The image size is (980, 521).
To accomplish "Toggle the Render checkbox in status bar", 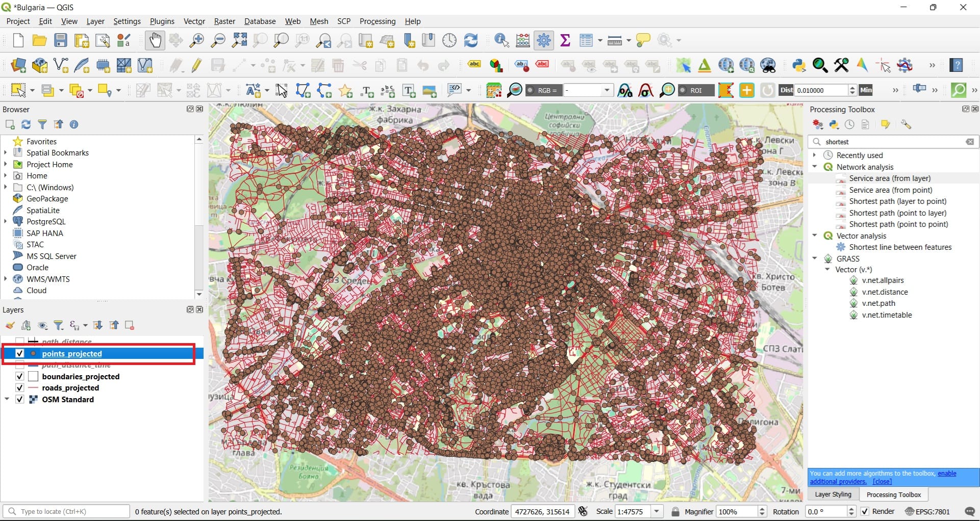I will [865, 511].
